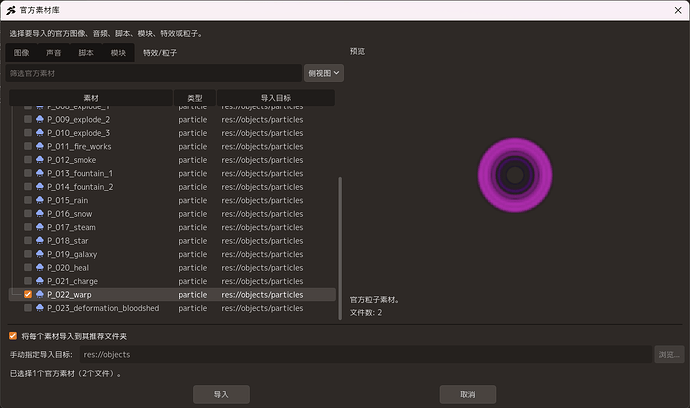This screenshot has height=408, width=690.
Task: Toggle the import-to-recommended-folder checkbox
Action: (x=13, y=336)
